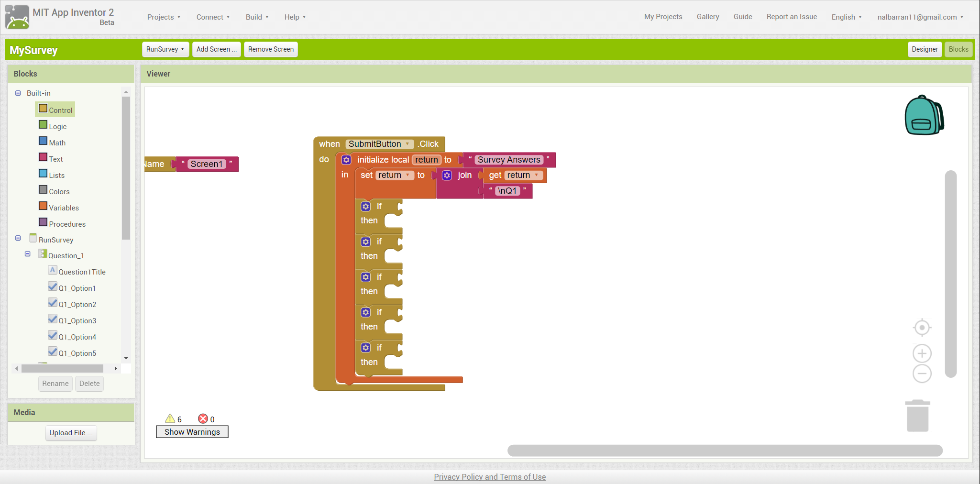Click the Q1_Option4 checkbox component icon
Image resolution: width=980 pixels, height=484 pixels.
click(x=53, y=335)
